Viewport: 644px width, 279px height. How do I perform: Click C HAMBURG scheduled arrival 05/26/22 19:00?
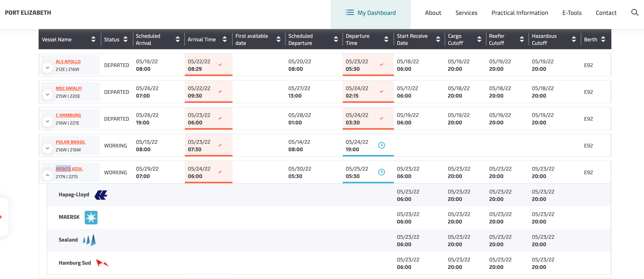[147, 119]
